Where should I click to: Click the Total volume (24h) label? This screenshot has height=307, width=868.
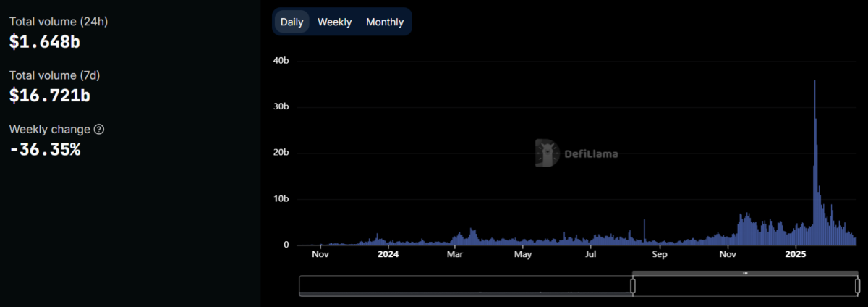click(58, 22)
